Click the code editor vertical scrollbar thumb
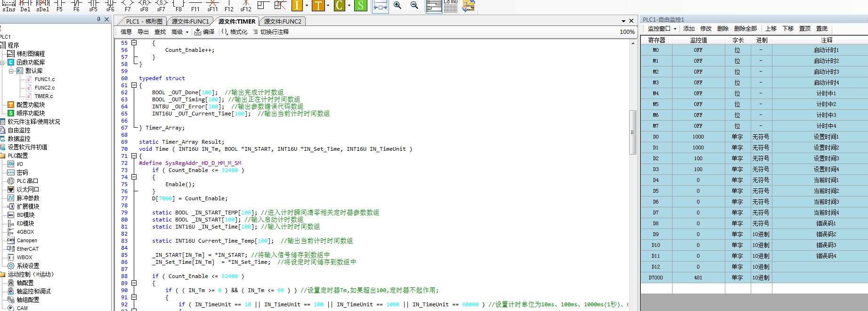868x311 pixels. (633, 132)
